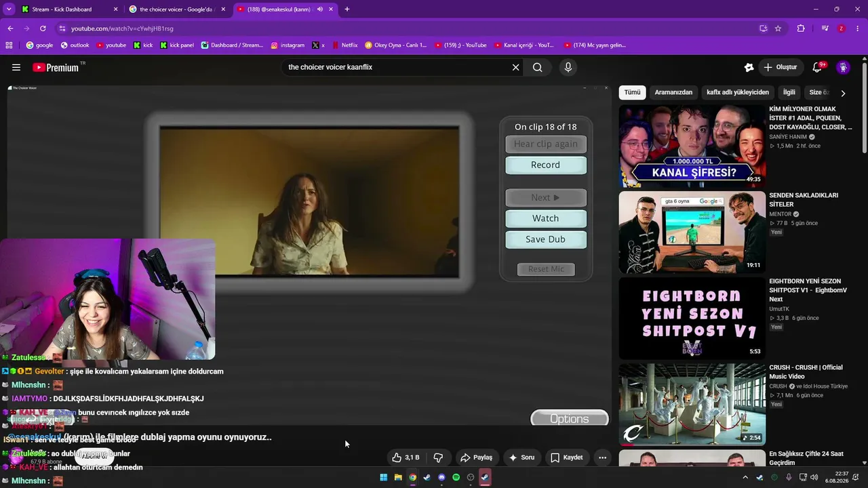This screenshot has height=488, width=868.
Task: Open Kim Milyoner Olmak İster video thumbnail
Action: (x=692, y=146)
